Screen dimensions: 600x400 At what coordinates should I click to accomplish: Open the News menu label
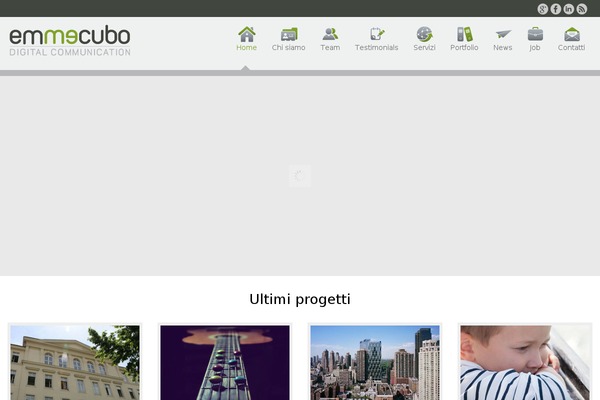[x=502, y=47]
